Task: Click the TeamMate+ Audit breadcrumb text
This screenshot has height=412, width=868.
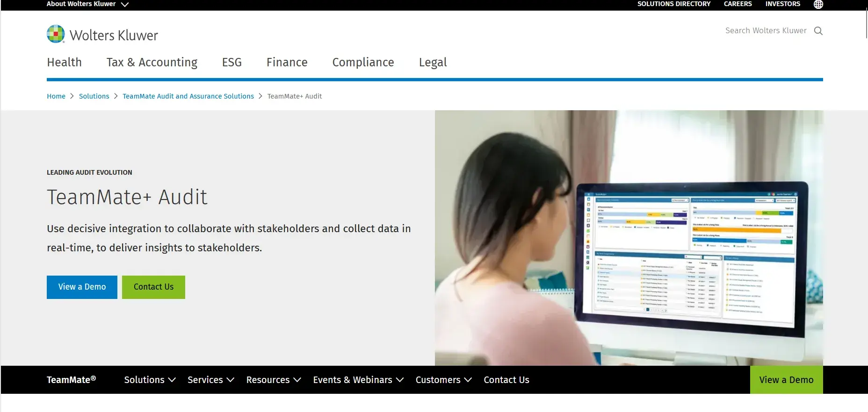Action: click(295, 96)
